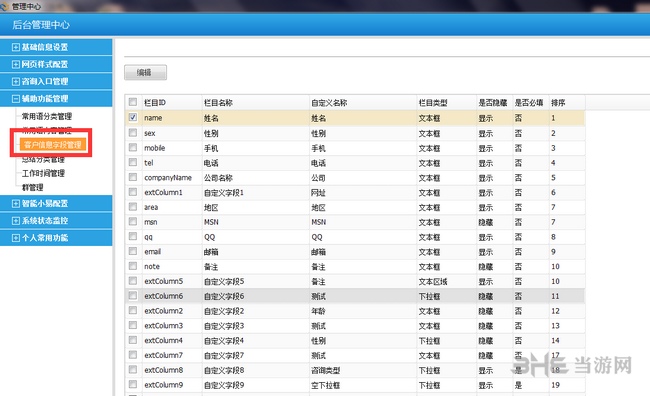This screenshot has width=650, height=396.
Task: Click the 年龄 custom name cell
Action: point(363,311)
